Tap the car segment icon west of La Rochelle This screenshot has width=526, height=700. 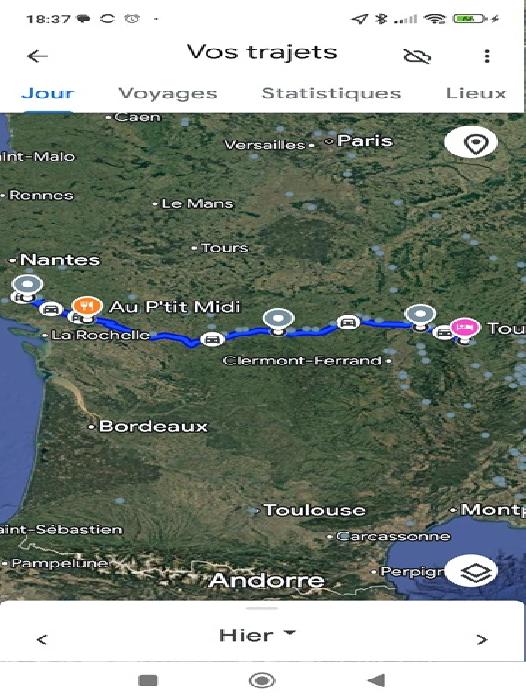(x=50, y=309)
